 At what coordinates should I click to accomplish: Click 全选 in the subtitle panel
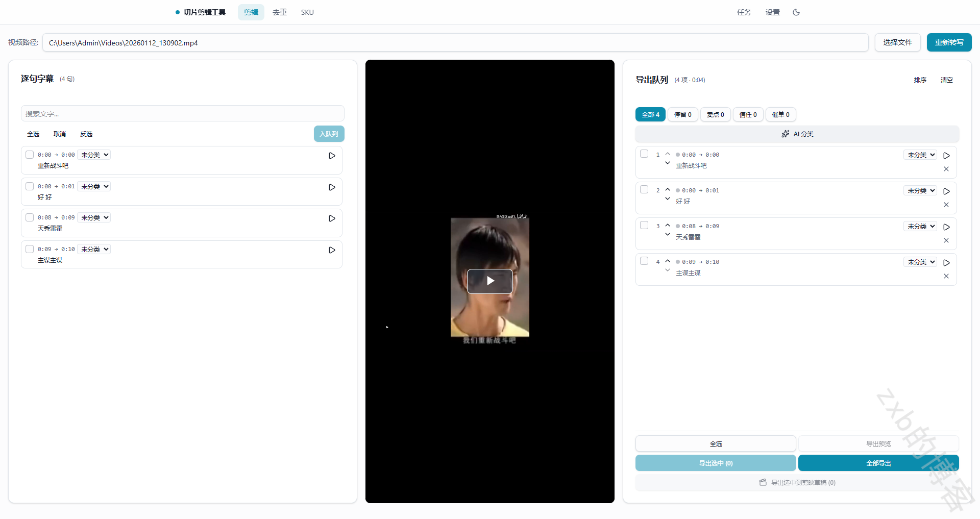[33, 134]
